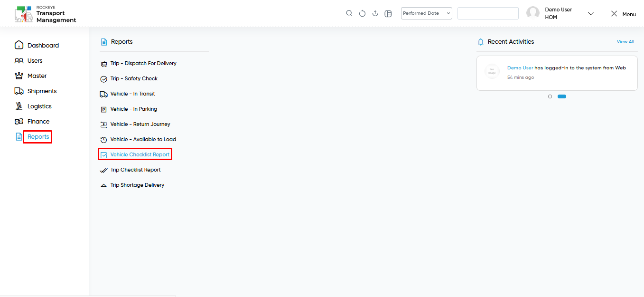Click the Dashboard home icon in sidebar
The image size is (644, 297).
click(x=19, y=45)
